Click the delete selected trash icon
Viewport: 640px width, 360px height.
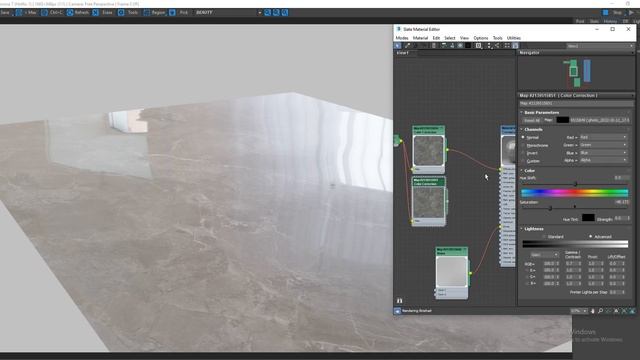click(x=434, y=46)
